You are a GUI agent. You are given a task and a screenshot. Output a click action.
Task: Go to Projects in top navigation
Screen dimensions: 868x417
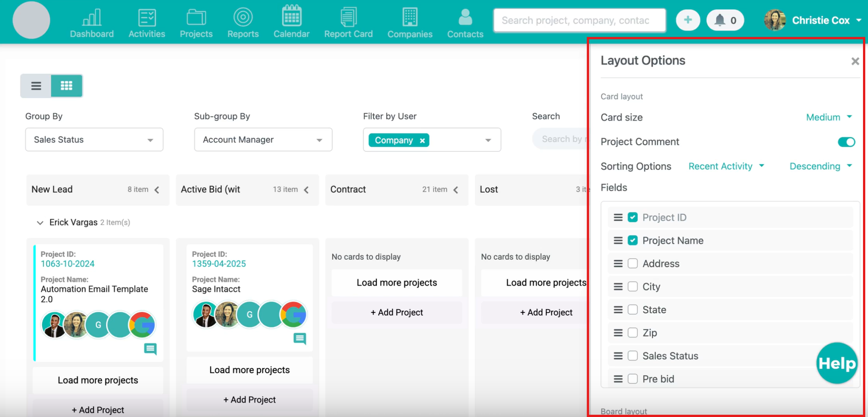pyautogui.click(x=196, y=23)
